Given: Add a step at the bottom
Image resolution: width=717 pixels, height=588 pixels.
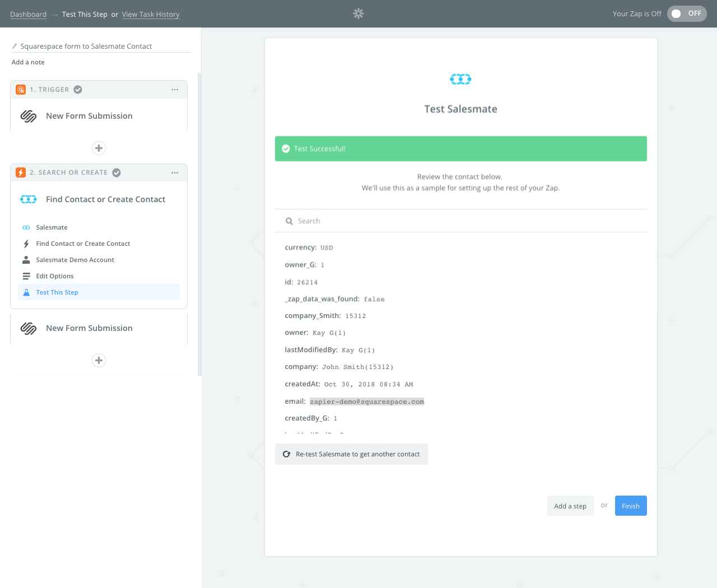Looking at the screenshot, I should 99,360.
